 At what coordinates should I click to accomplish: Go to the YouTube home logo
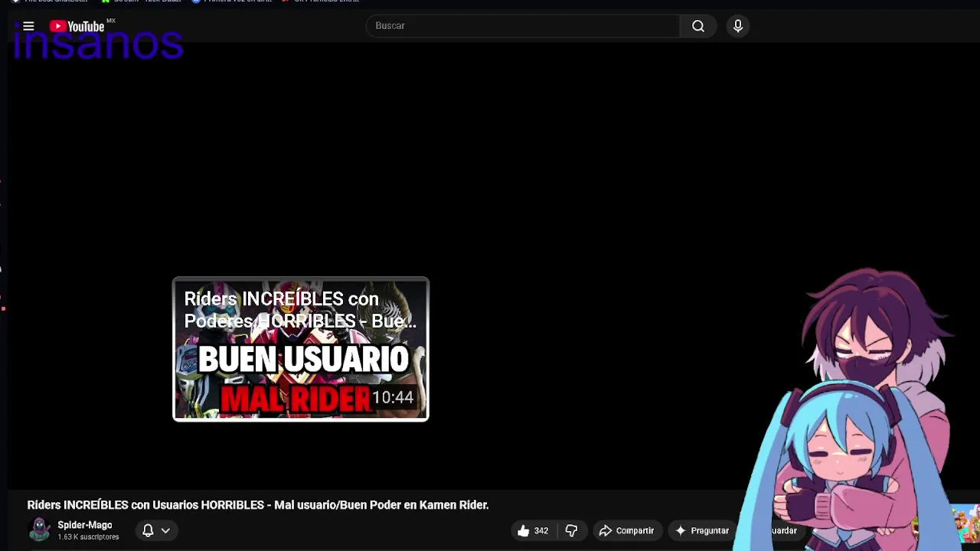click(x=77, y=26)
